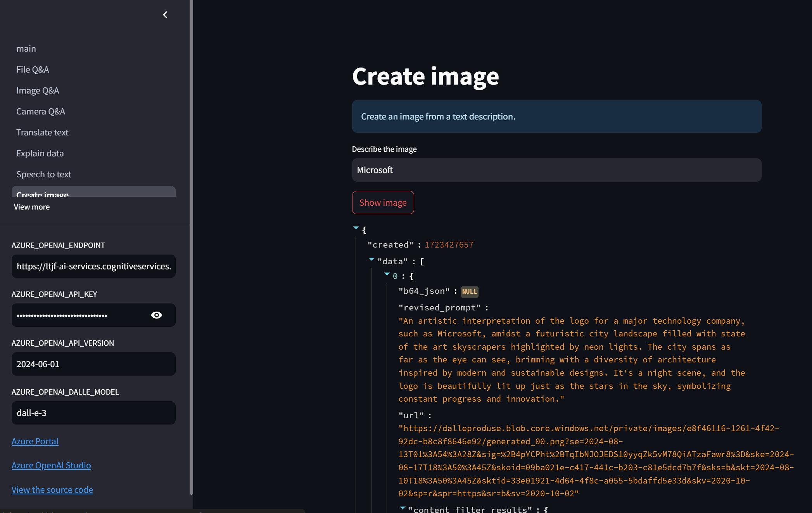Click the Describe the image text box
812x513 pixels.
coord(556,170)
